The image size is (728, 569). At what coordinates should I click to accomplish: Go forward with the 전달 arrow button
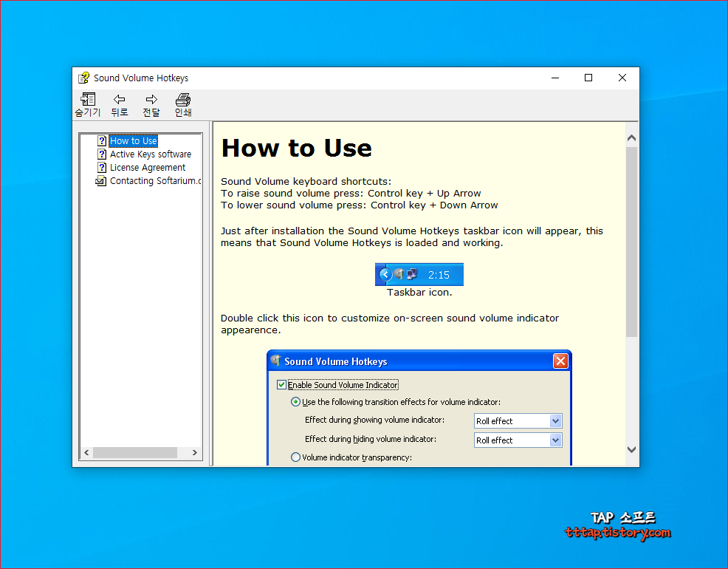151,104
